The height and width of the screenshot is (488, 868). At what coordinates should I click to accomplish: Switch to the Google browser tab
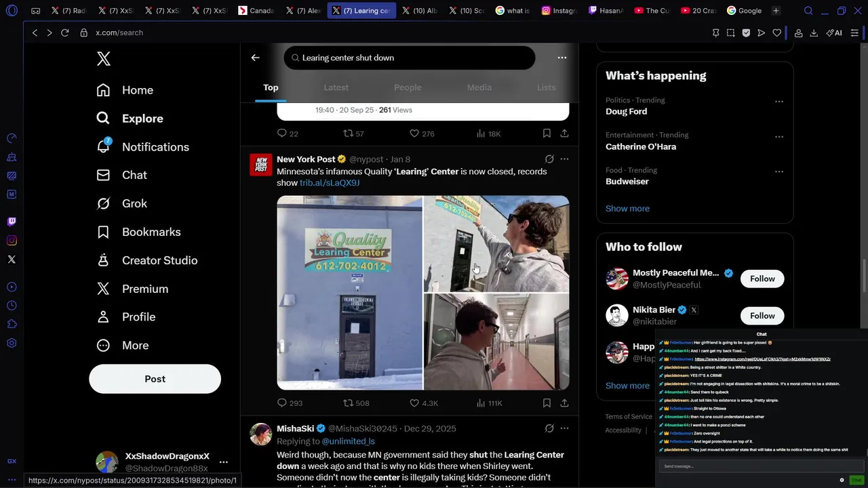point(743,11)
